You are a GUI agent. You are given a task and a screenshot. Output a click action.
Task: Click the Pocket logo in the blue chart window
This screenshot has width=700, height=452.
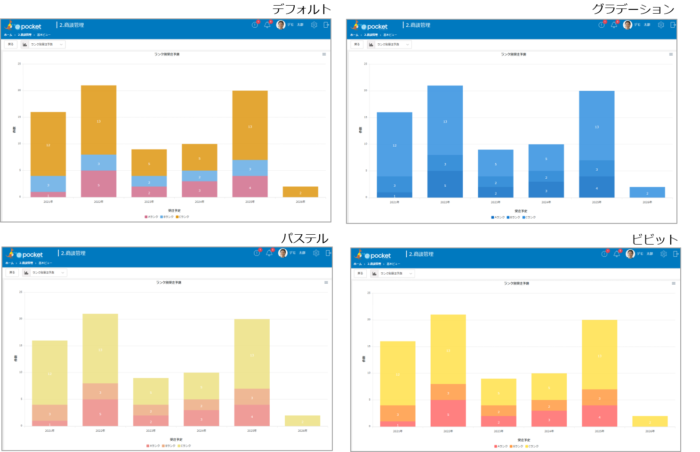(x=372, y=25)
